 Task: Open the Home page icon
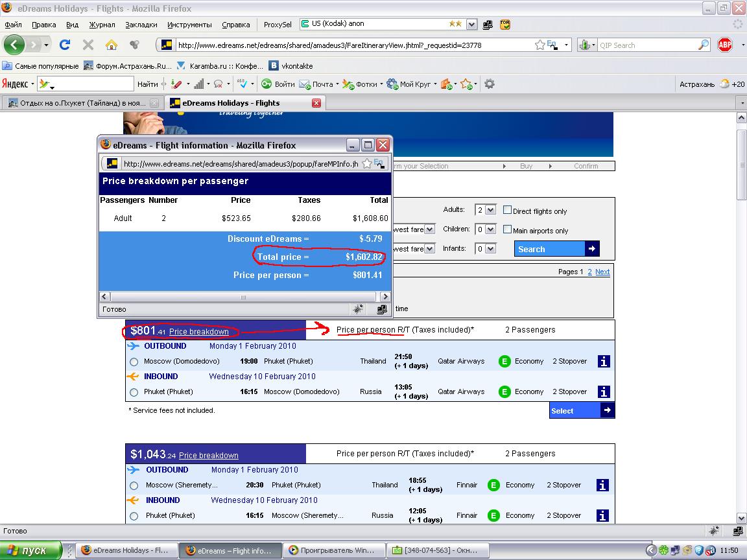tap(112, 45)
